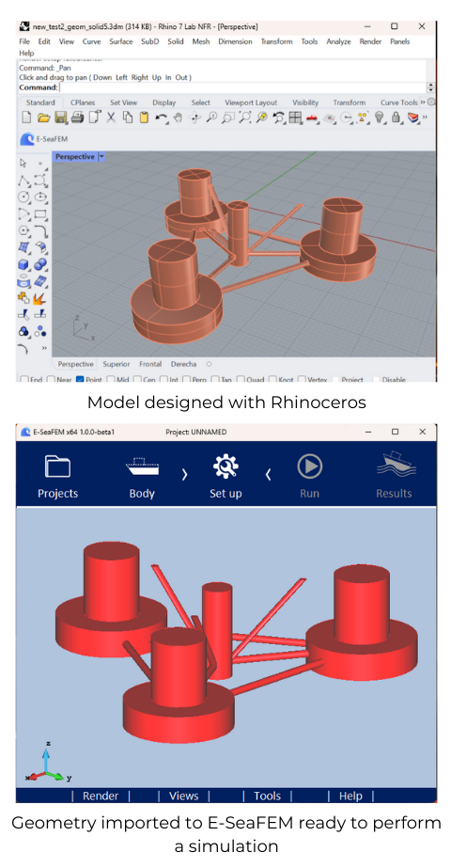Click the Rotate view icon
The width and height of the screenshot is (451, 868).
click(x=194, y=118)
